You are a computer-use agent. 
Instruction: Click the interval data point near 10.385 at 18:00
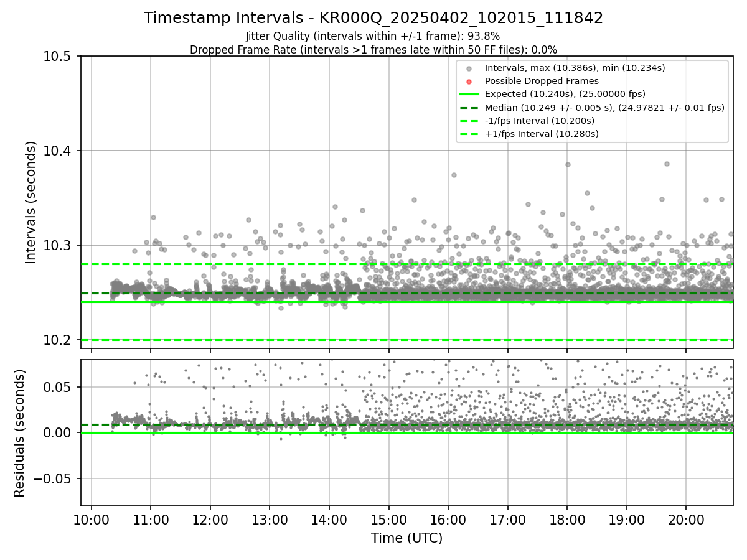point(568,164)
